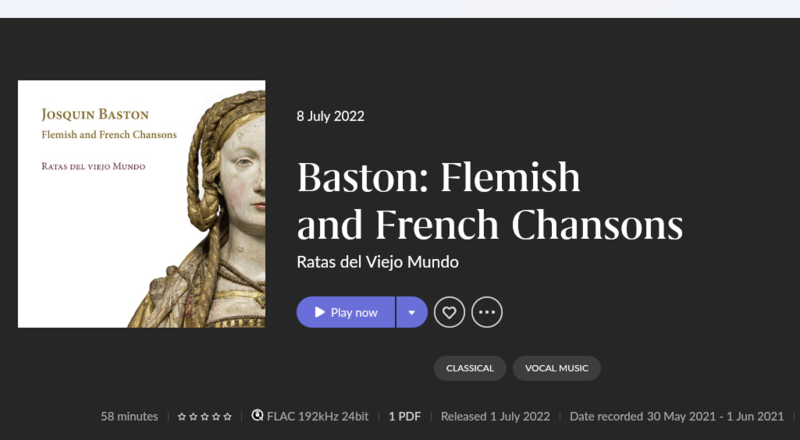Select the CLASSICAL genre tag
800x440 pixels.
point(470,368)
